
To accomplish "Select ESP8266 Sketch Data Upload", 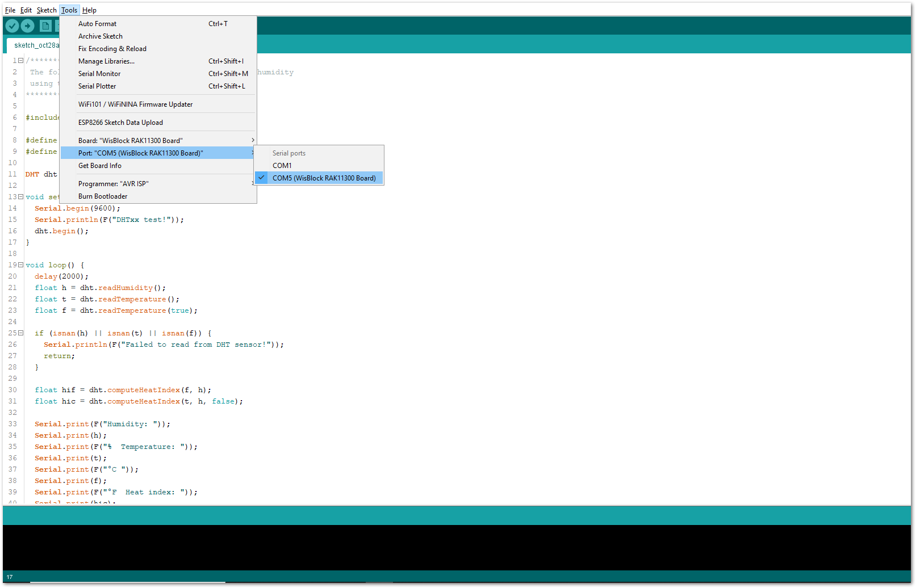I will coord(158,123).
